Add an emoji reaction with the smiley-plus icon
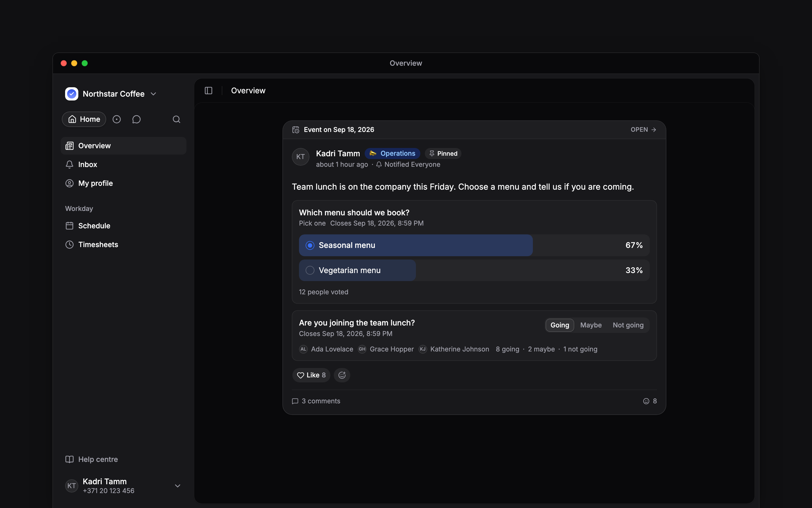This screenshot has width=812, height=508. 342,375
